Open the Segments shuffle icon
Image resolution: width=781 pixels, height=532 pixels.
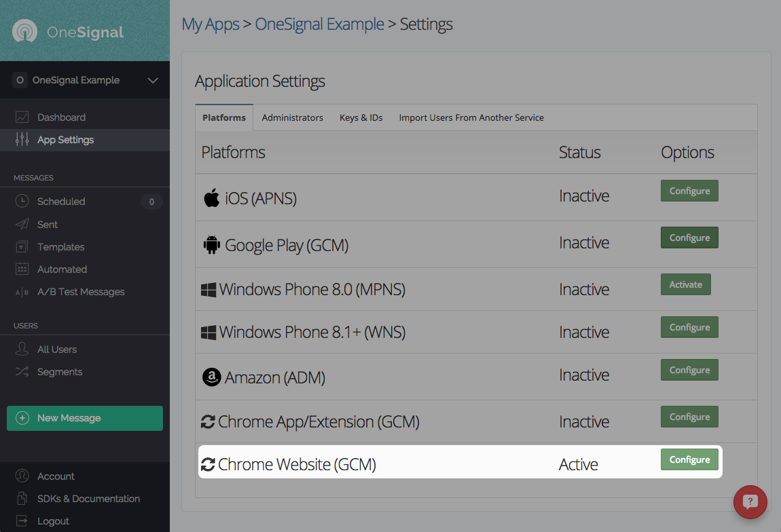click(x=22, y=372)
